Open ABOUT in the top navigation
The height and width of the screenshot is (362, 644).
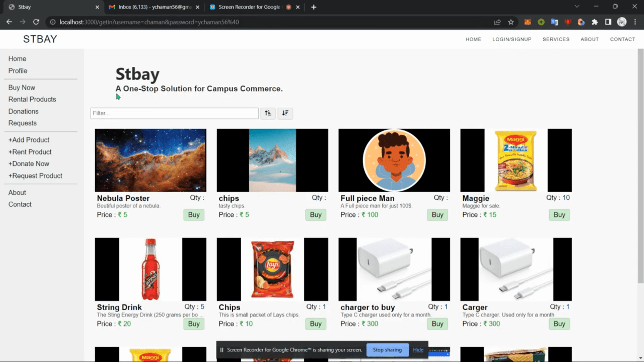click(589, 39)
